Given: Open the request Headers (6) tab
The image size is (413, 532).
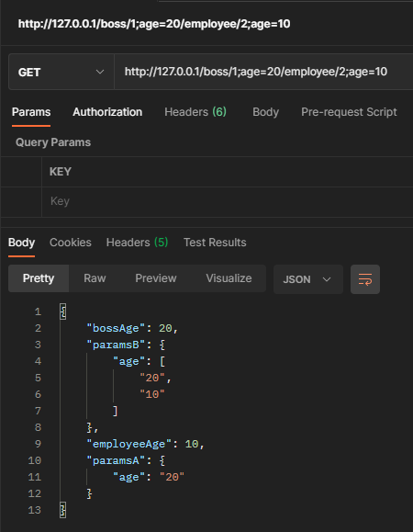Looking at the screenshot, I should (195, 112).
